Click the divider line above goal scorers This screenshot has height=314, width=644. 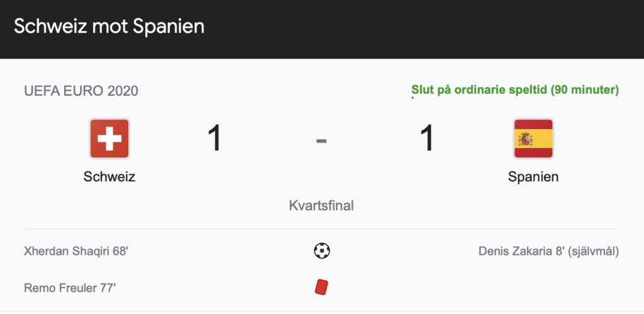321,228
